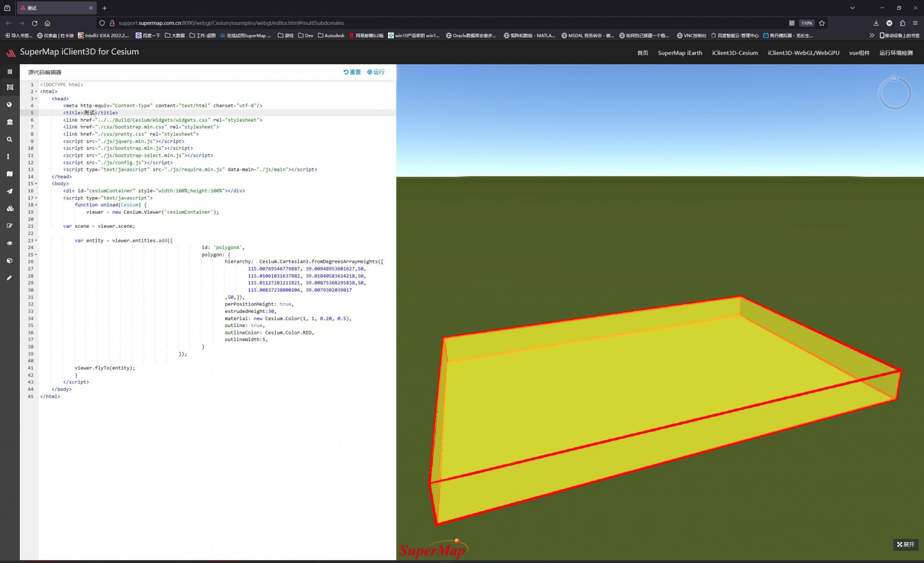The image size is (924, 563).
Task: Open the IntelliJ IDEA 2022.2 bookmark
Action: (104, 36)
